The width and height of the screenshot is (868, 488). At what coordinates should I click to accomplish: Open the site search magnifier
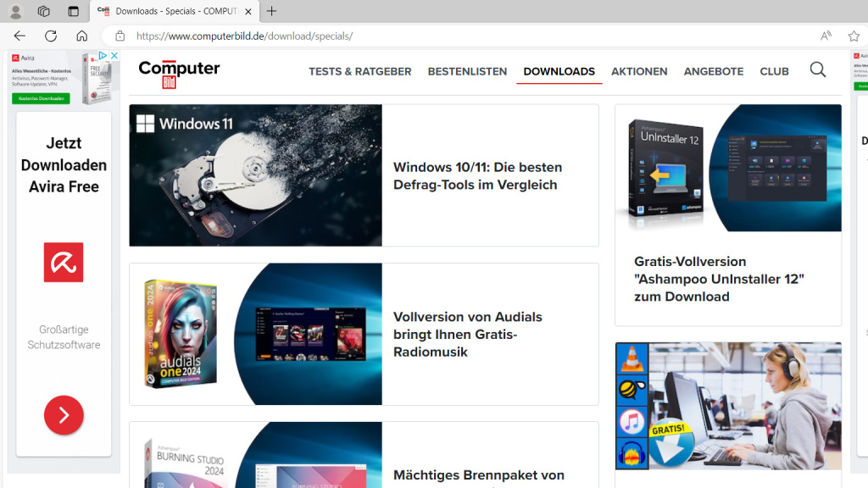(x=816, y=70)
